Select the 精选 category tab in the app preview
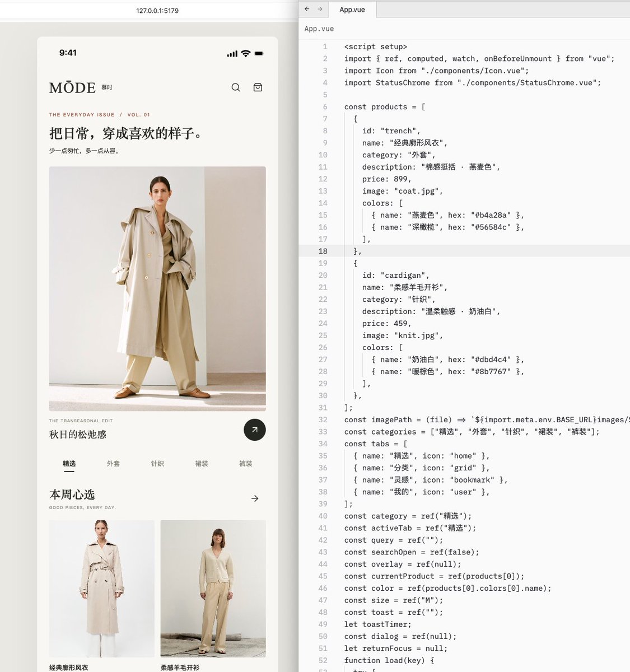This screenshot has height=672, width=630. click(69, 464)
